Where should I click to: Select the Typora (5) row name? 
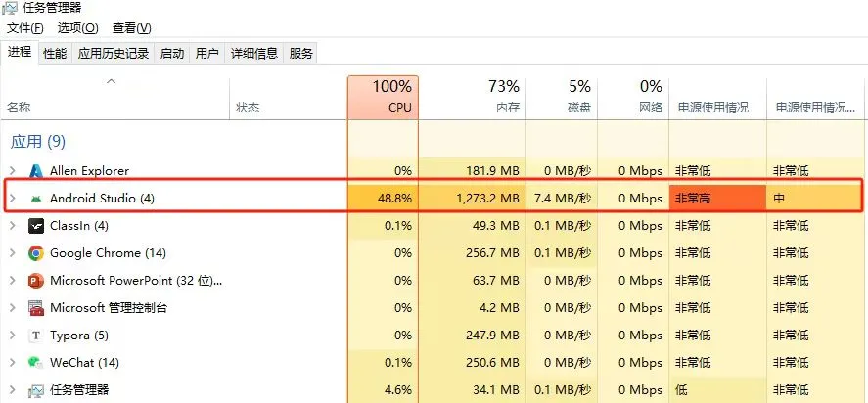pos(79,336)
